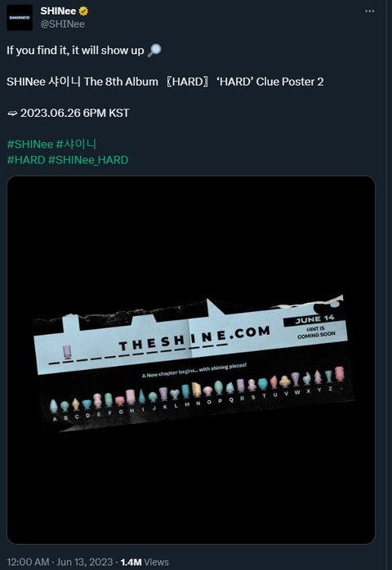Click the 1.4M Views count
Image resolution: width=392 pixels, height=570 pixels.
point(145,562)
